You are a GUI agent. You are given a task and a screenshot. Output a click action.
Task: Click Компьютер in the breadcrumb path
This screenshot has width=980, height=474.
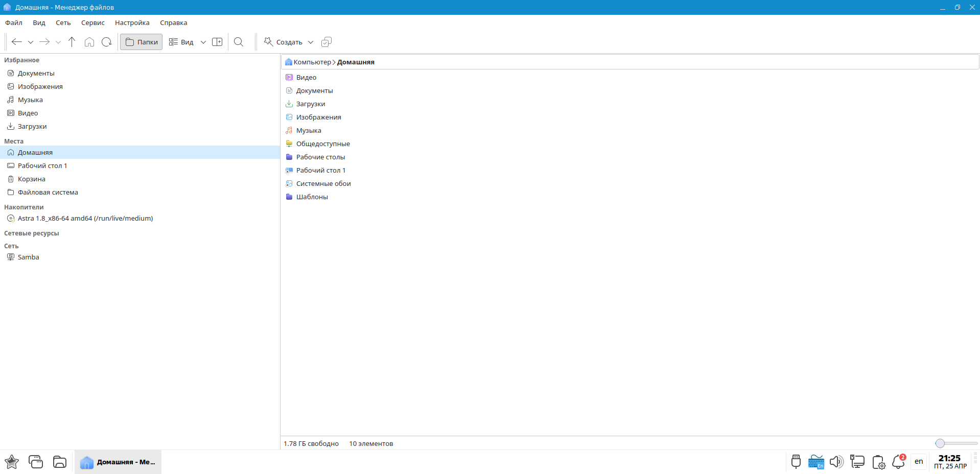pyautogui.click(x=312, y=62)
